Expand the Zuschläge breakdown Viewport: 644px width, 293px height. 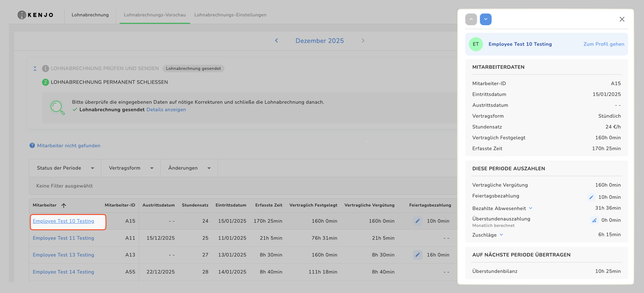click(x=501, y=235)
